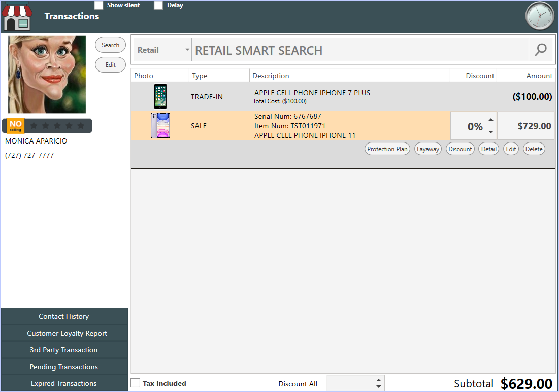Click the Discount All input field

(351, 383)
